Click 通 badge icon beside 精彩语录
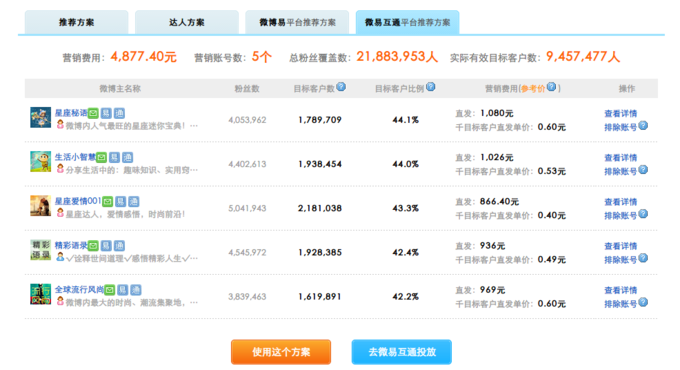680x370 pixels. [119, 246]
